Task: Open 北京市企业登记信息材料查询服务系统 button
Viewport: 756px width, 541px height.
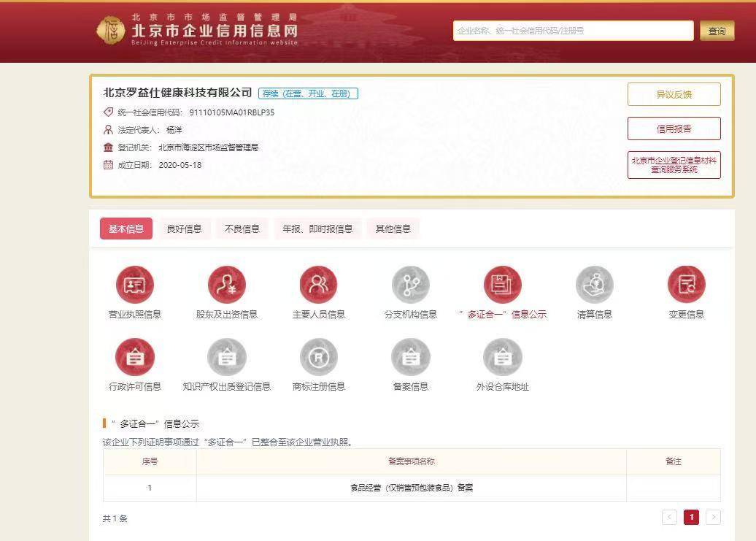Action: point(674,165)
